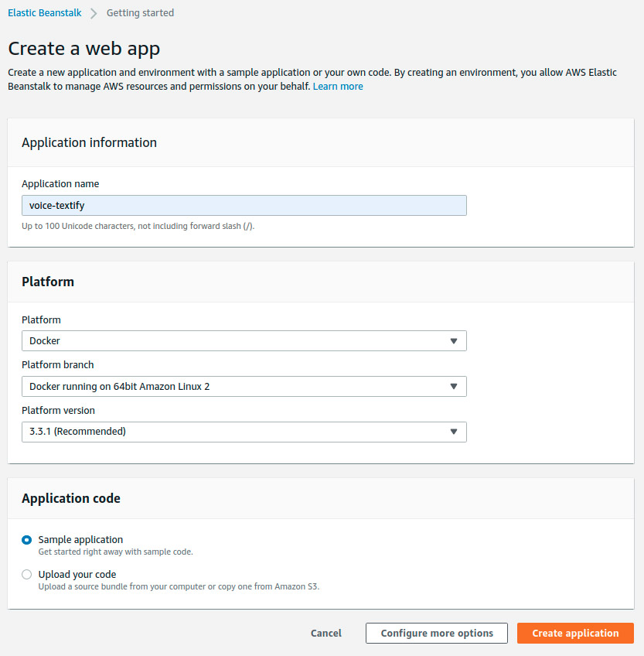Select the Sample application radio button
Viewport: 644px width, 656px height.
click(27, 540)
